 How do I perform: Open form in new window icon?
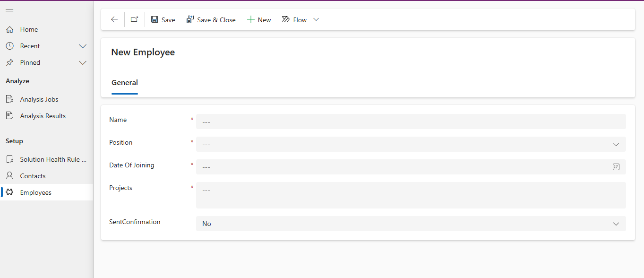point(134,19)
